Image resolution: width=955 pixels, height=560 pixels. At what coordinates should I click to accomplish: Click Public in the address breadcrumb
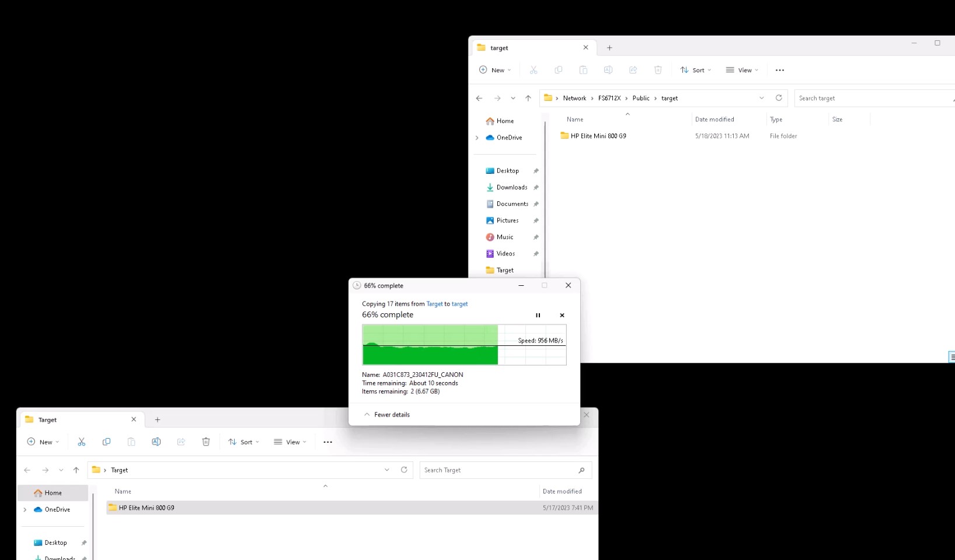641,98
